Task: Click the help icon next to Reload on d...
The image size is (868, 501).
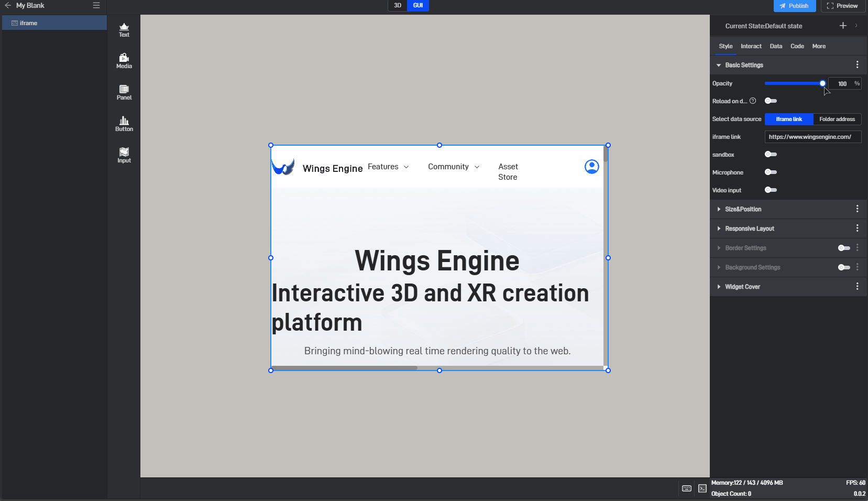Action: point(753,101)
